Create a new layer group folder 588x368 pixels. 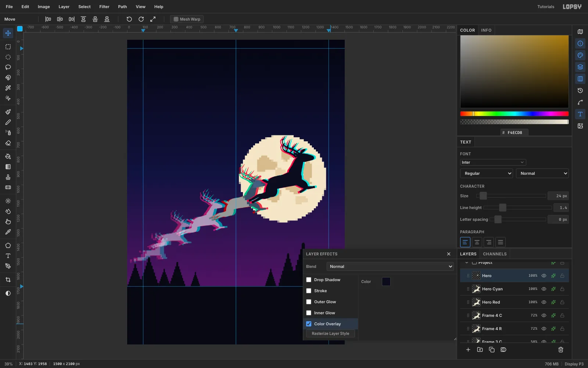[x=480, y=350]
